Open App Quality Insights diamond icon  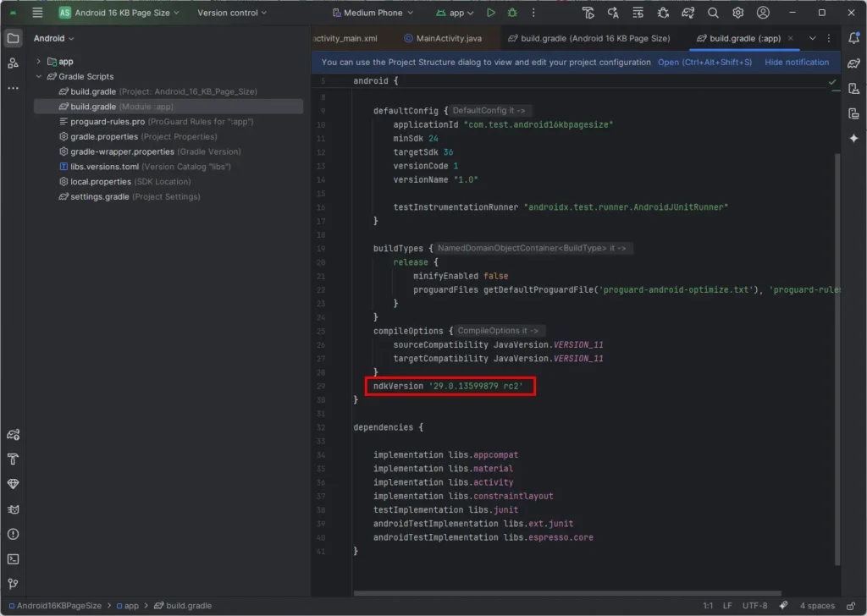14,484
